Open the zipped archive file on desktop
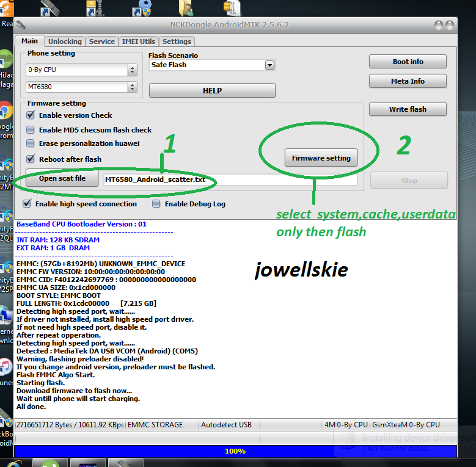The height and width of the screenshot is (467, 476). (x=232, y=8)
